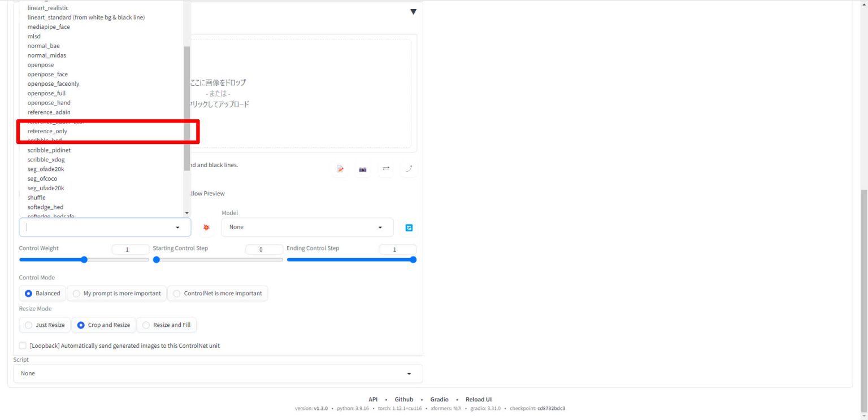Refresh the model list with blue icon
The width and height of the screenshot is (868, 420).
(x=409, y=228)
